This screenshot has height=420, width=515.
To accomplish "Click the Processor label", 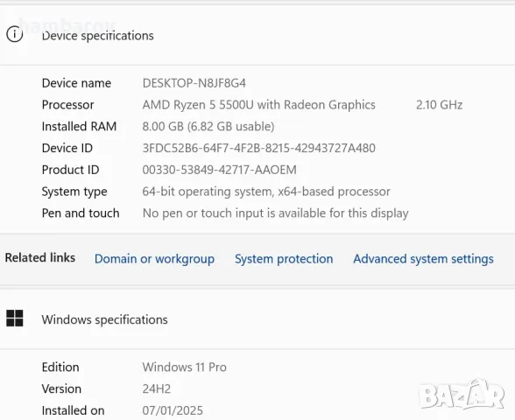I will (x=67, y=105).
